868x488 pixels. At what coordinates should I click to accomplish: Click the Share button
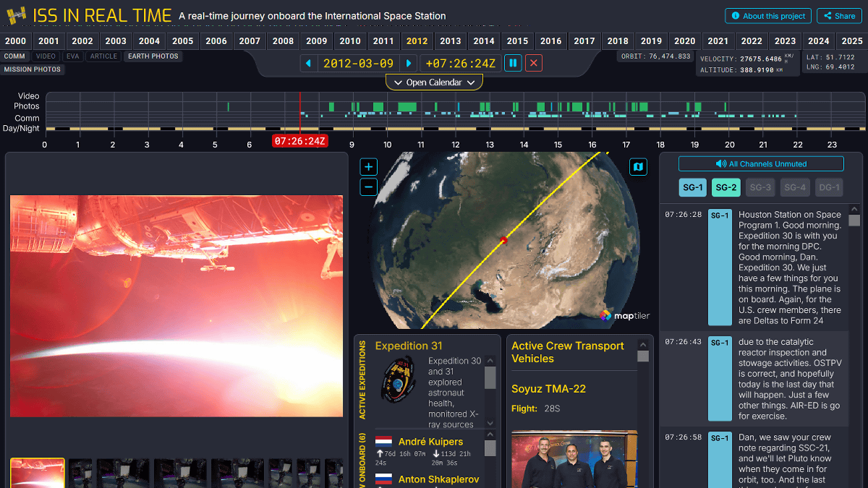pyautogui.click(x=839, y=16)
